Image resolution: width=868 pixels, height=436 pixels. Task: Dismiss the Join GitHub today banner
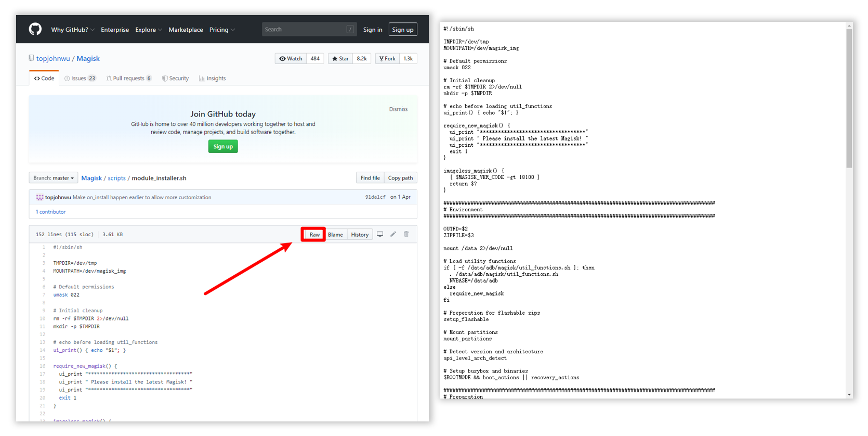pyautogui.click(x=398, y=109)
